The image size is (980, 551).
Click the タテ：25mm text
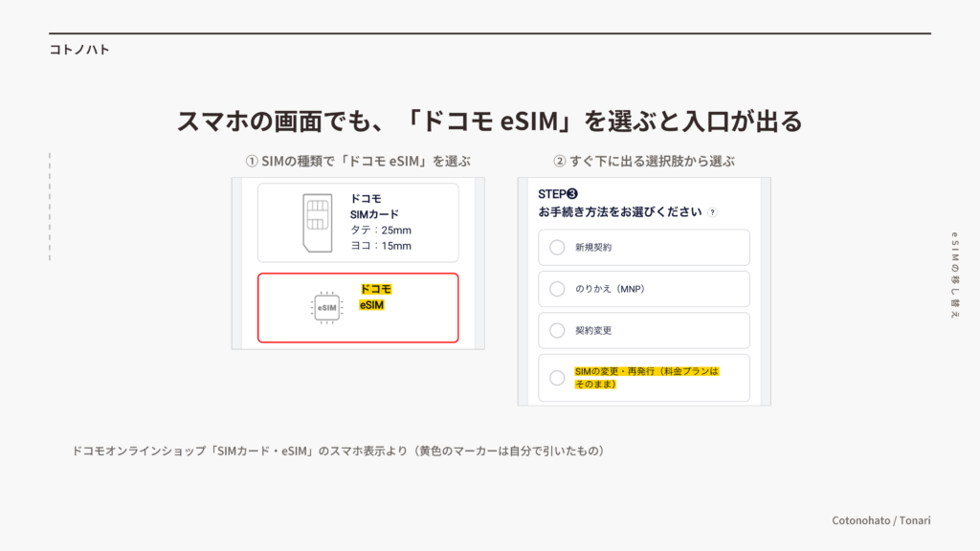tap(381, 230)
